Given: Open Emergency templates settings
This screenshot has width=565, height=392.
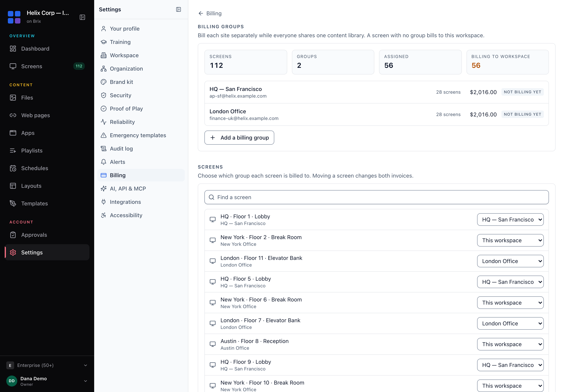Looking at the screenshot, I should tap(141, 135).
